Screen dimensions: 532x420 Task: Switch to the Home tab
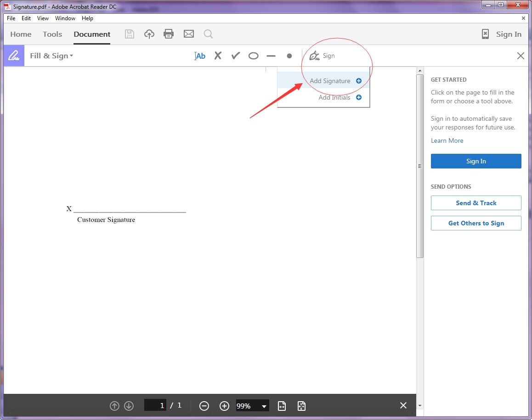21,34
